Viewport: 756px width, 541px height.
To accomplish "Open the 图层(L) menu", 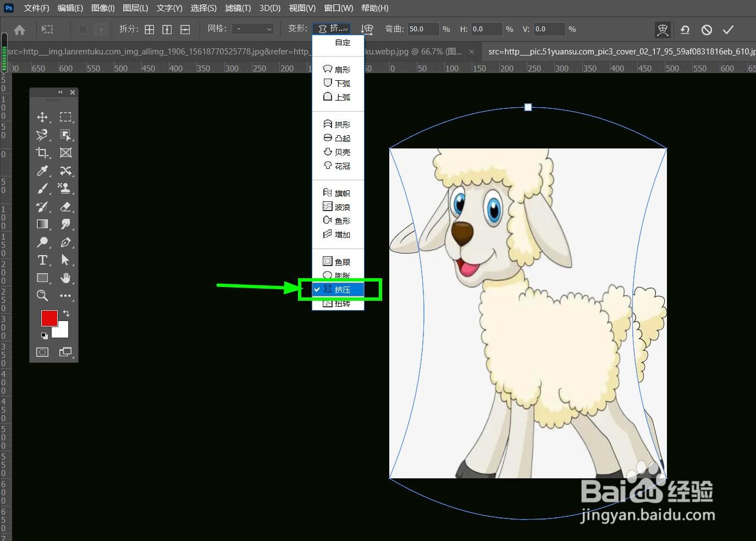I will tap(135, 8).
